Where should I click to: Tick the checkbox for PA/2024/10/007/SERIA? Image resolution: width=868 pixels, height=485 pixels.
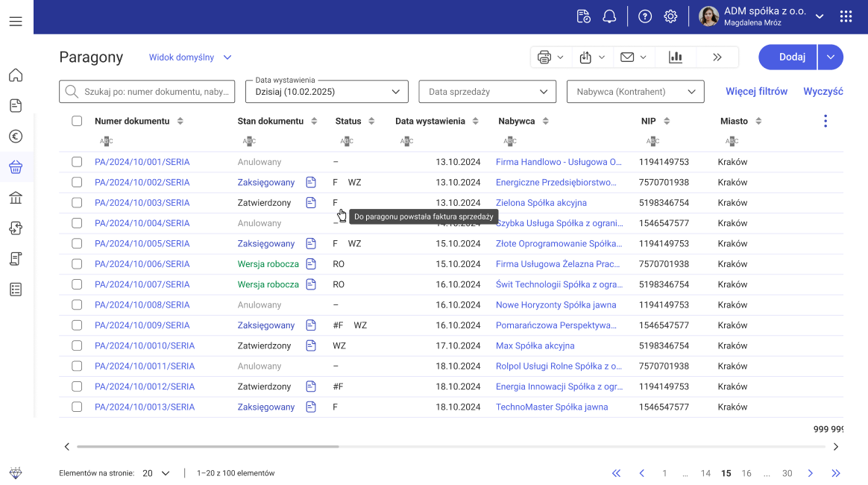point(77,284)
